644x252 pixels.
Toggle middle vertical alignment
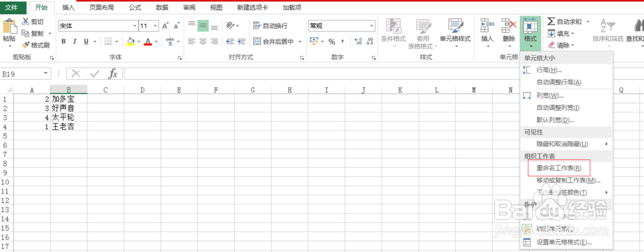(203, 26)
